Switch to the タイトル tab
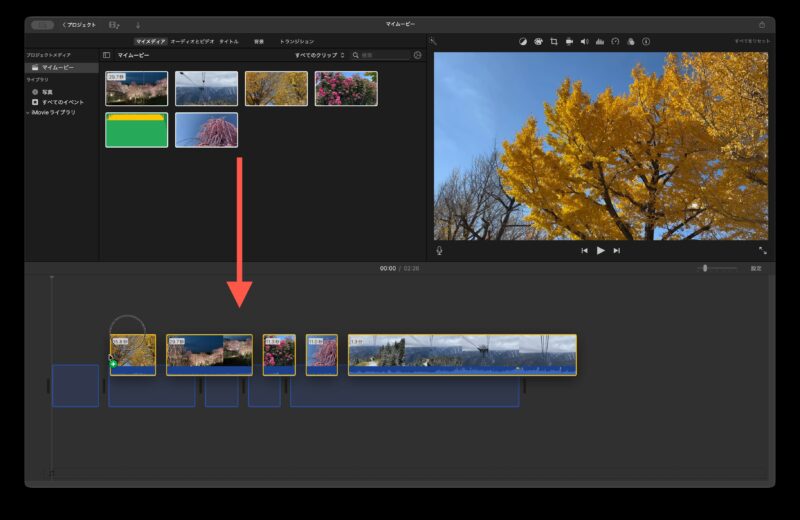This screenshot has width=800, height=520. pos(228,41)
